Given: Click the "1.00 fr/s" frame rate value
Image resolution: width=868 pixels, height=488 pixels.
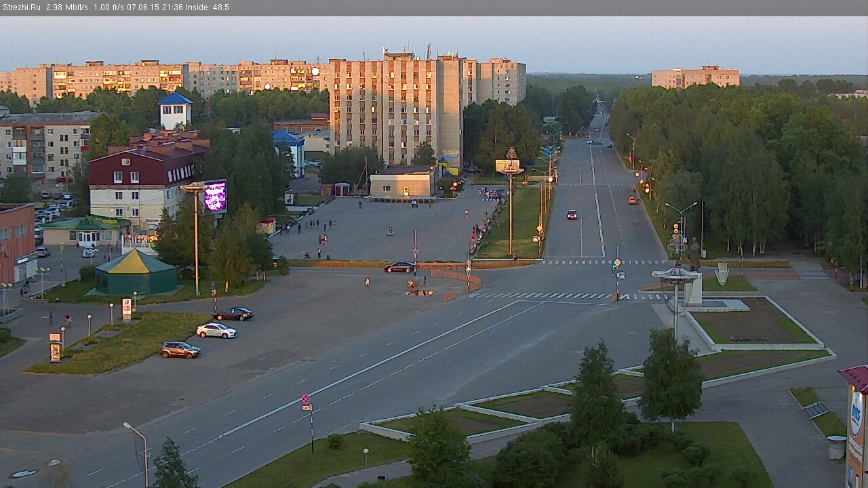Looking at the screenshot, I should pos(108,7).
